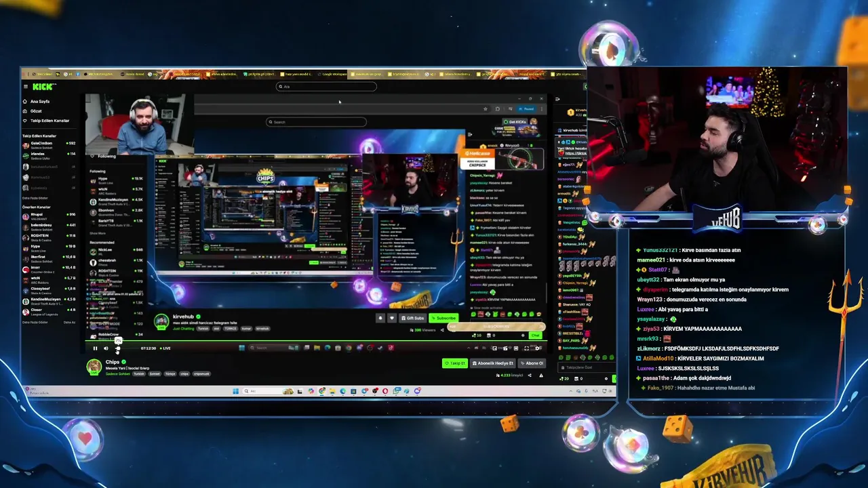Select the Turkish stream tag
The image size is (868, 488).
tap(138, 374)
